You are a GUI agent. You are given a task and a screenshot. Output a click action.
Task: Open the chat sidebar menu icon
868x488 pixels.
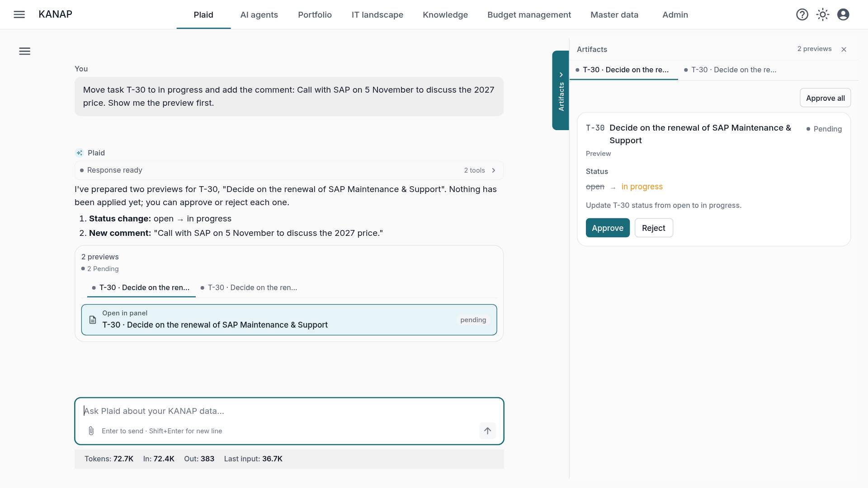pyautogui.click(x=25, y=51)
